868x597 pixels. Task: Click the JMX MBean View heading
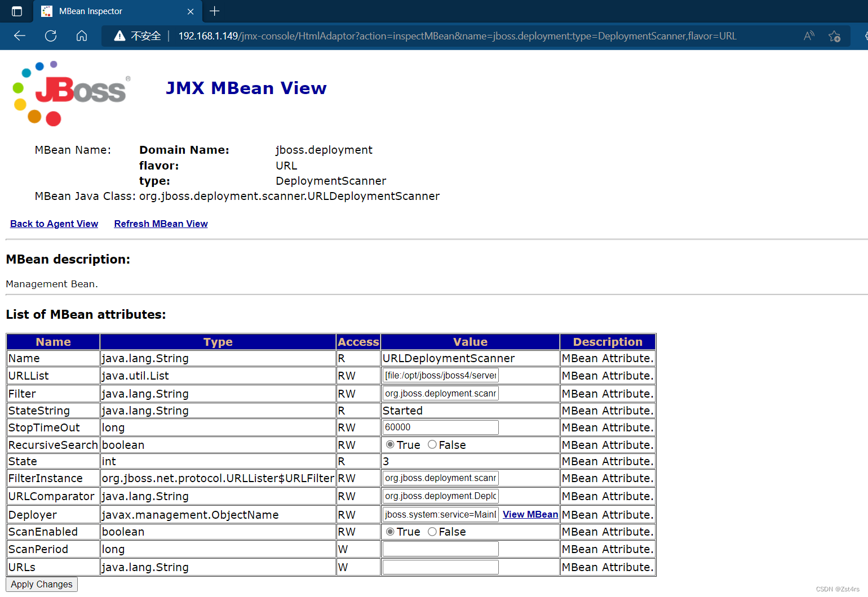pos(246,88)
